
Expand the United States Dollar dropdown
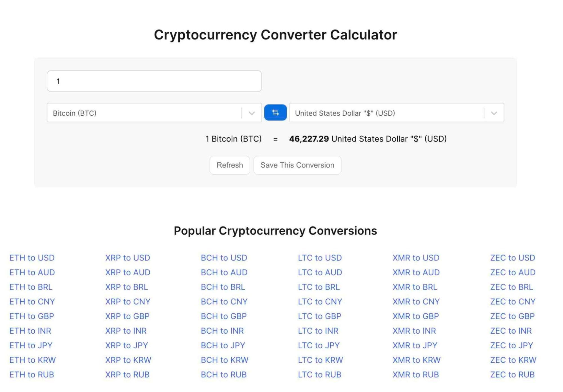(x=494, y=113)
